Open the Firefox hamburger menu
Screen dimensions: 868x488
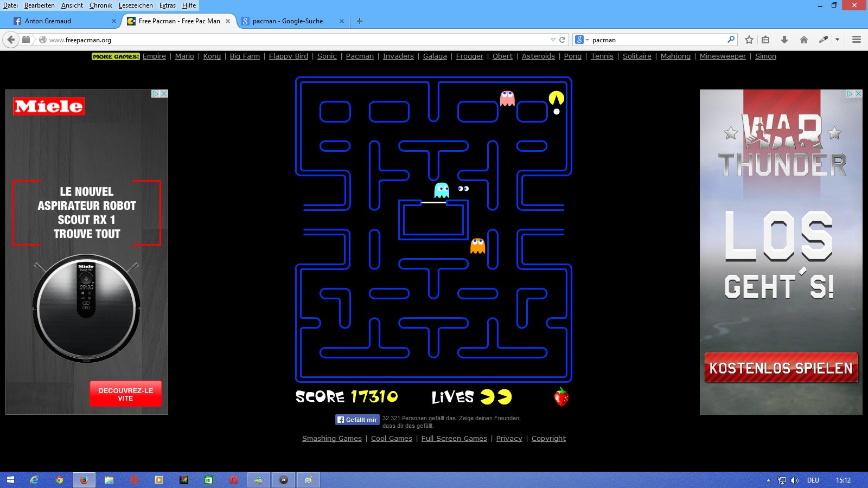tap(857, 40)
